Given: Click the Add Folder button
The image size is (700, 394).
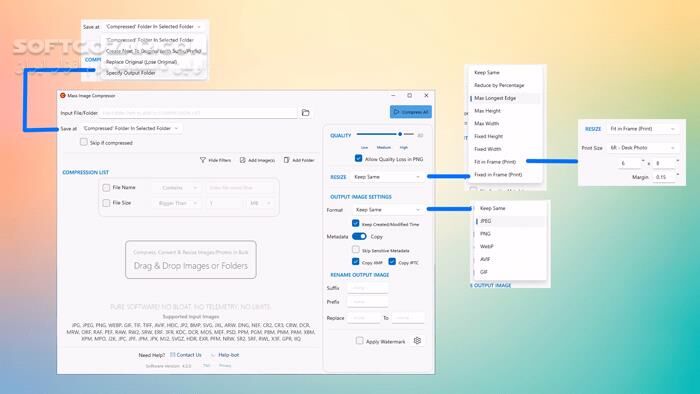Looking at the screenshot, I should tap(299, 160).
